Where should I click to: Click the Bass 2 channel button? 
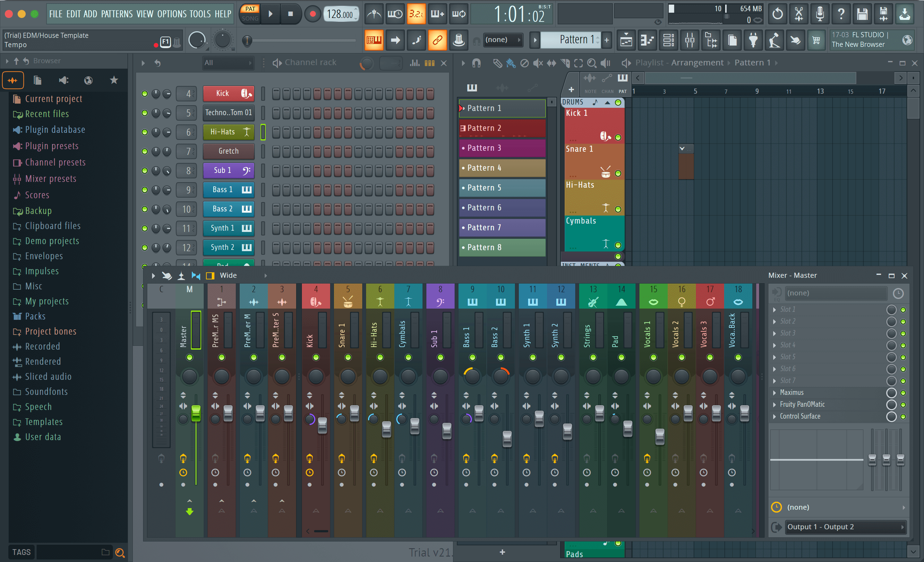click(228, 209)
